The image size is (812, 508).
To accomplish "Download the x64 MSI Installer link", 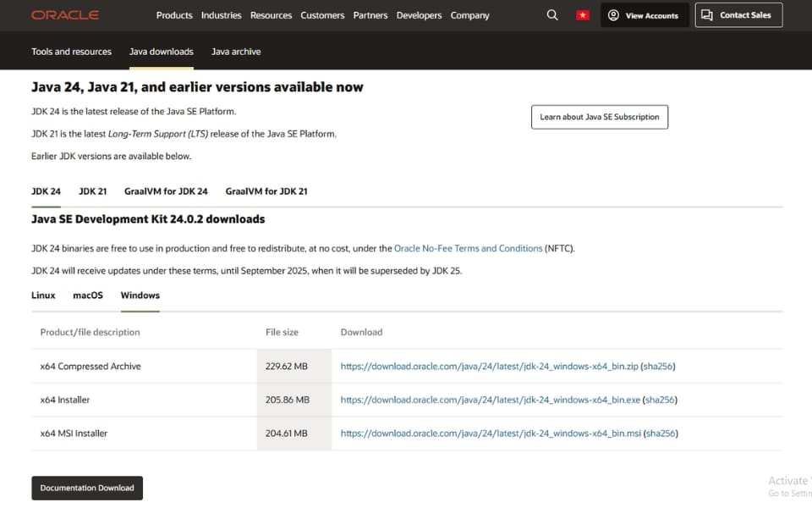I will [x=491, y=433].
